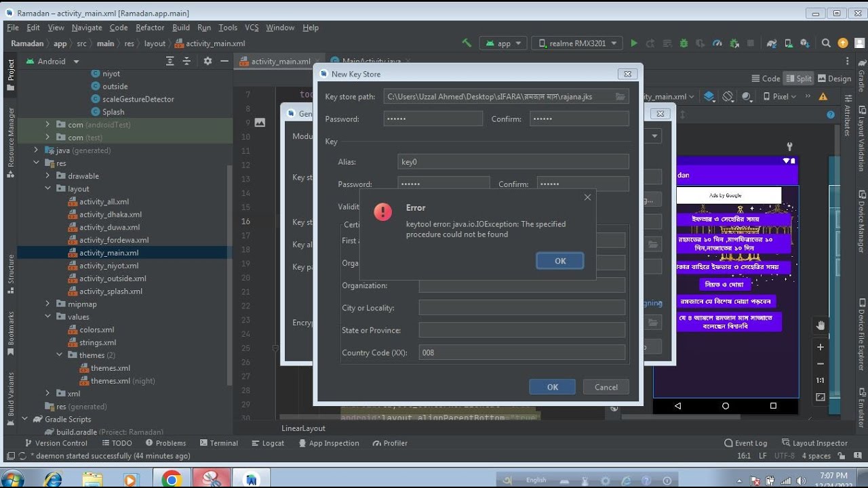Switch to the activity_main.xml editor tab

(x=280, y=61)
